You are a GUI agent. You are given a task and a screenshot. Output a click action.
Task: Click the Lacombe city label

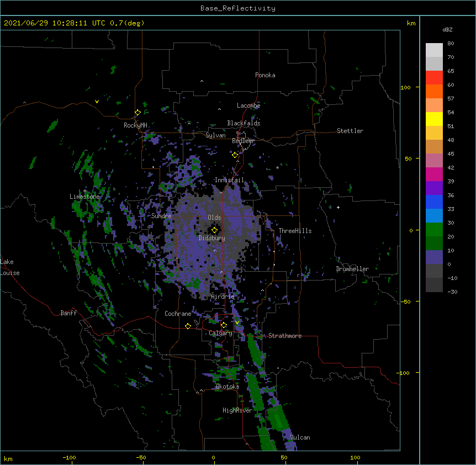248,105
